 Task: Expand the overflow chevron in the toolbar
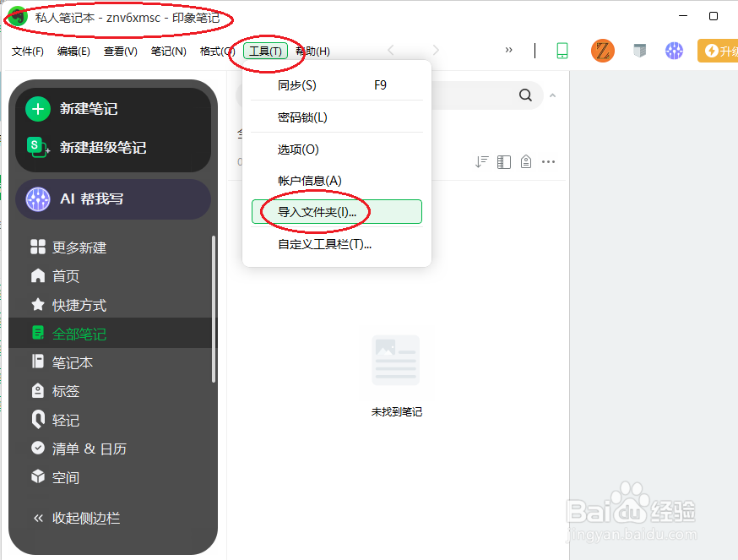[509, 51]
